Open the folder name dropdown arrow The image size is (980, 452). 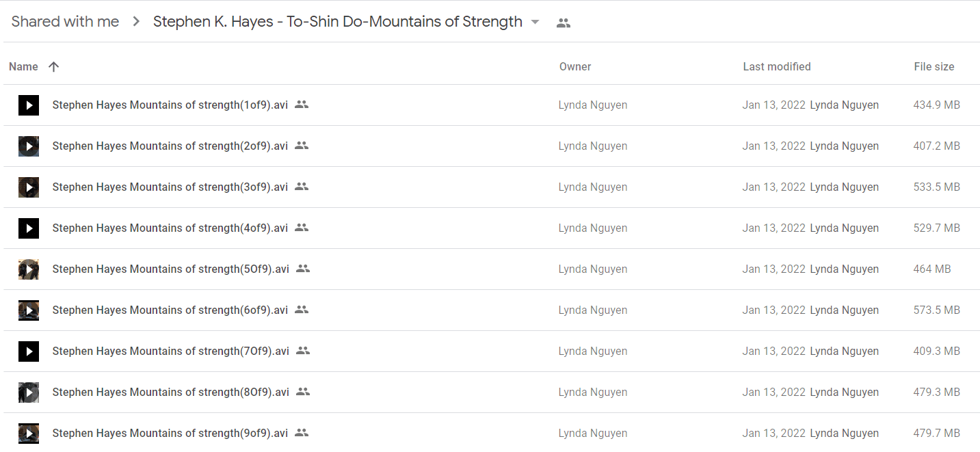tap(535, 22)
